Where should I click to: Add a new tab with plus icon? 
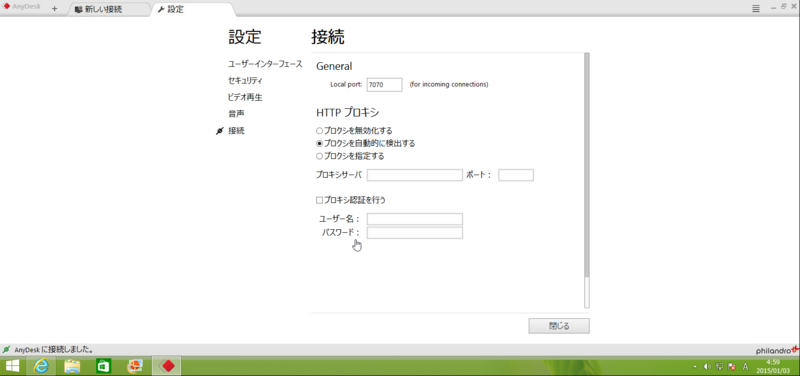tap(55, 9)
